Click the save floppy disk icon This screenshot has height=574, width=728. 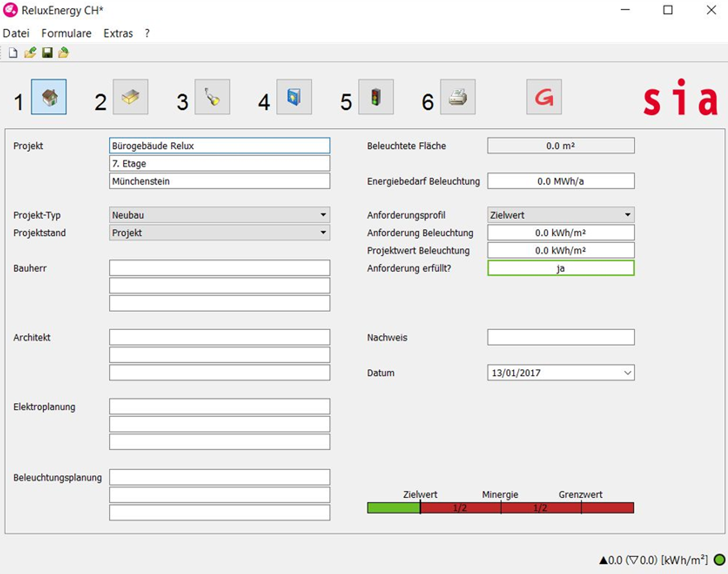tap(47, 53)
